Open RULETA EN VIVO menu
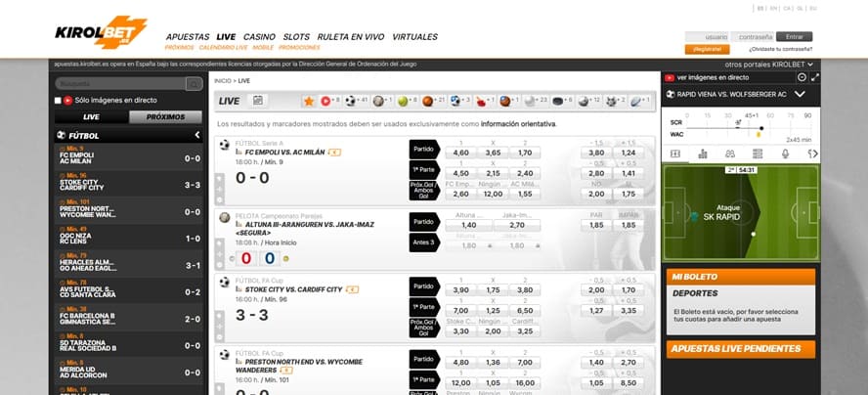The image size is (868, 395). coord(351,37)
